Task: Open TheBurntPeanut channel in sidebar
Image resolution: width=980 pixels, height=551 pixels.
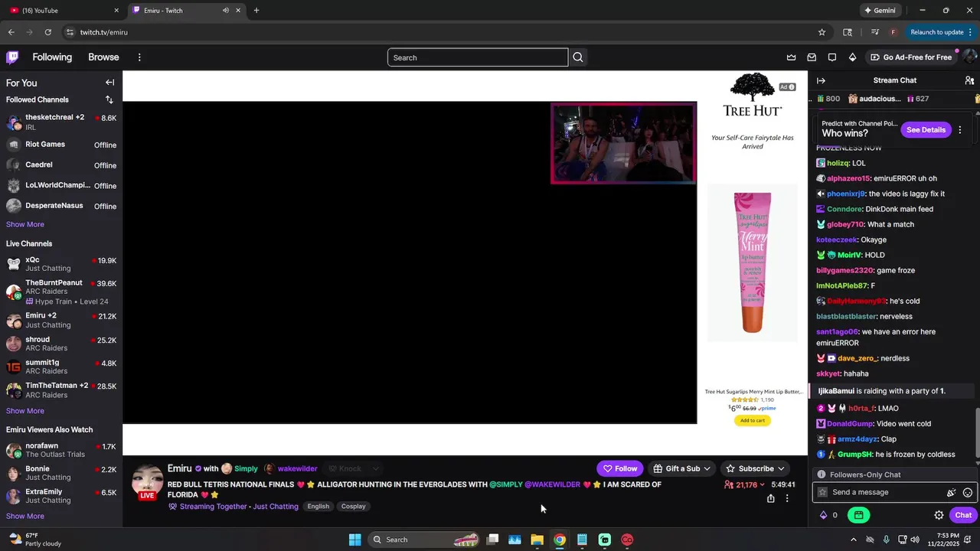Action: coord(61,292)
